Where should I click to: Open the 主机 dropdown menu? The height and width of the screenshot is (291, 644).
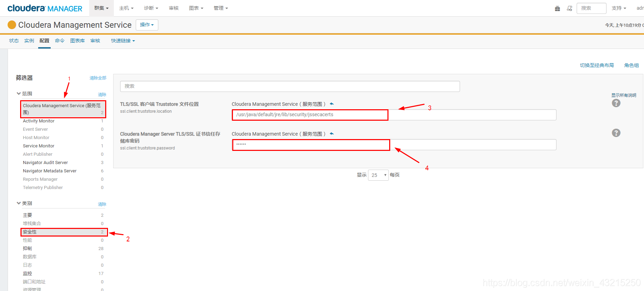[x=126, y=8]
